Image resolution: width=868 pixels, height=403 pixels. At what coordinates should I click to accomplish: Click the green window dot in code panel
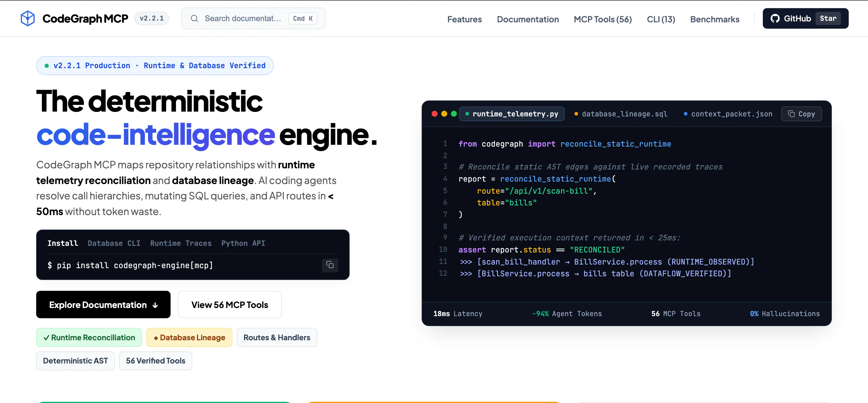[454, 114]
